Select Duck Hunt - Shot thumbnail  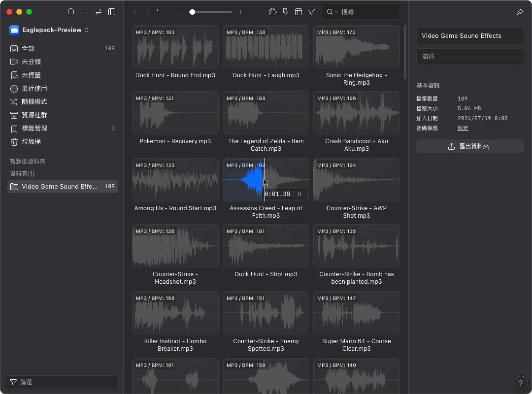pyautogui.click(x=266, y=246)
